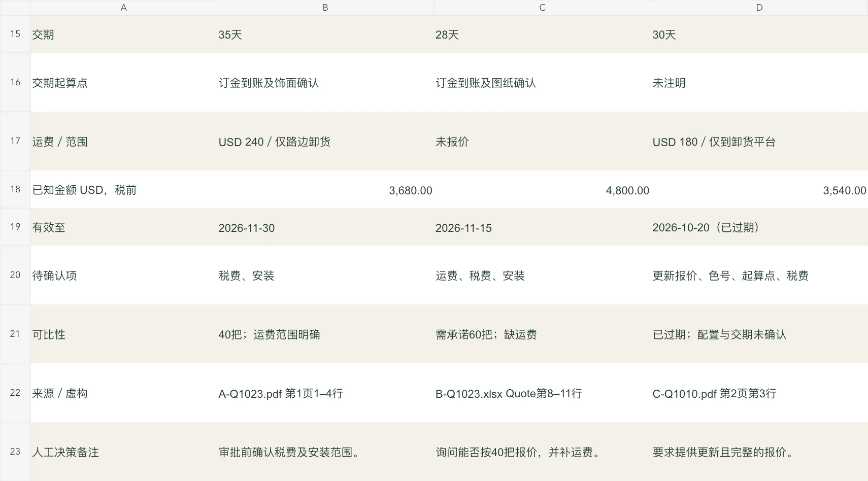Click amount cell 3,540.00

click(x=759, y=189)
